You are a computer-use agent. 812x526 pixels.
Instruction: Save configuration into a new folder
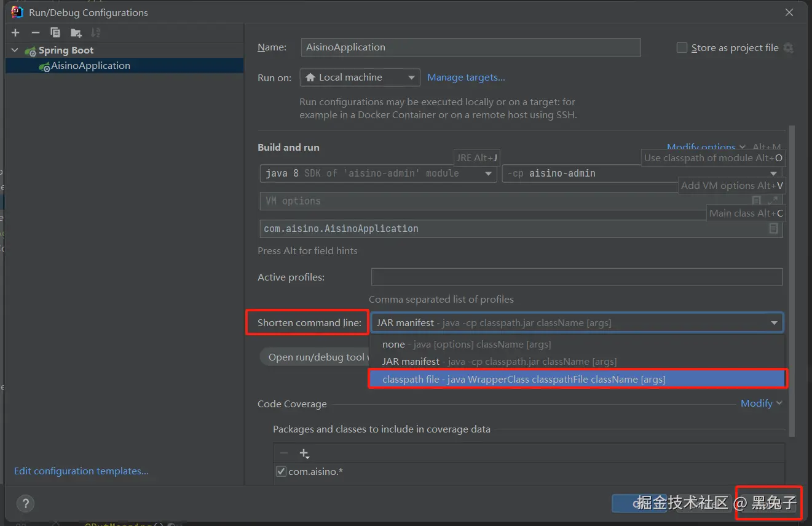(x=76, y=33)
